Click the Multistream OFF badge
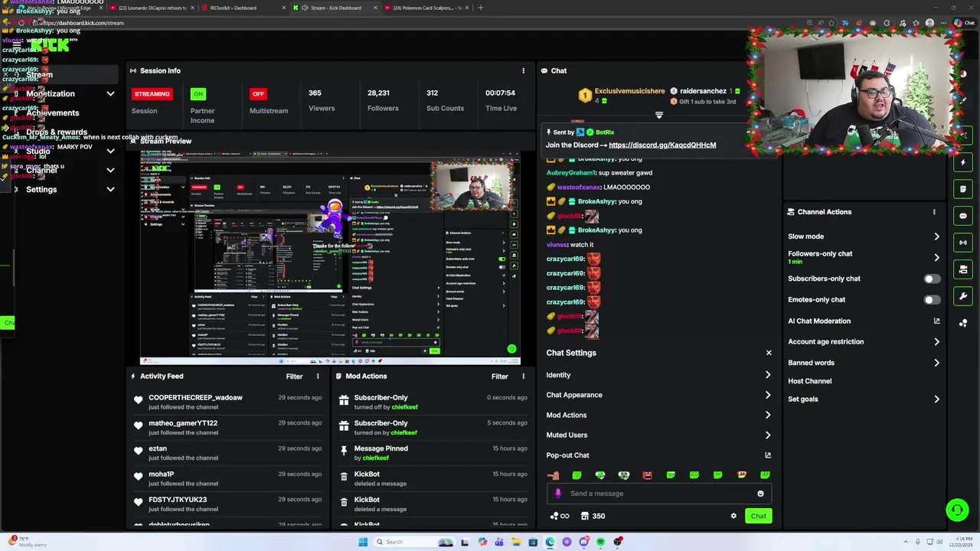 pos(258,94)
